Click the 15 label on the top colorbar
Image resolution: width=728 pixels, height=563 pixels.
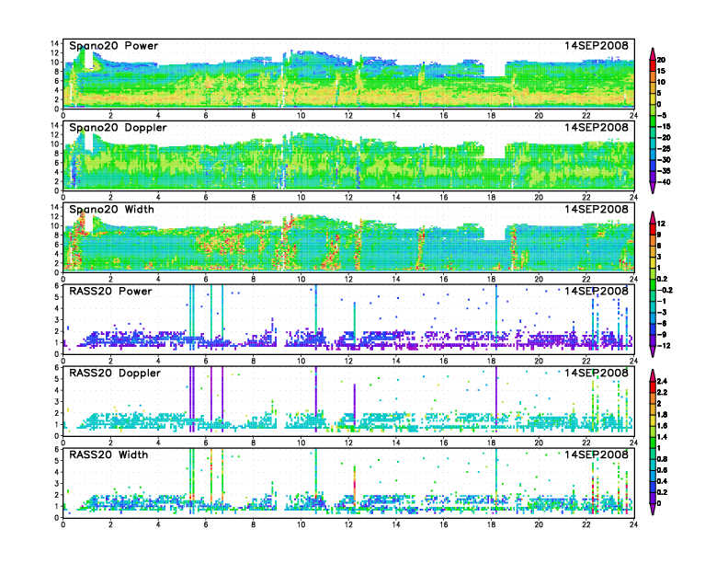point(661,71)
